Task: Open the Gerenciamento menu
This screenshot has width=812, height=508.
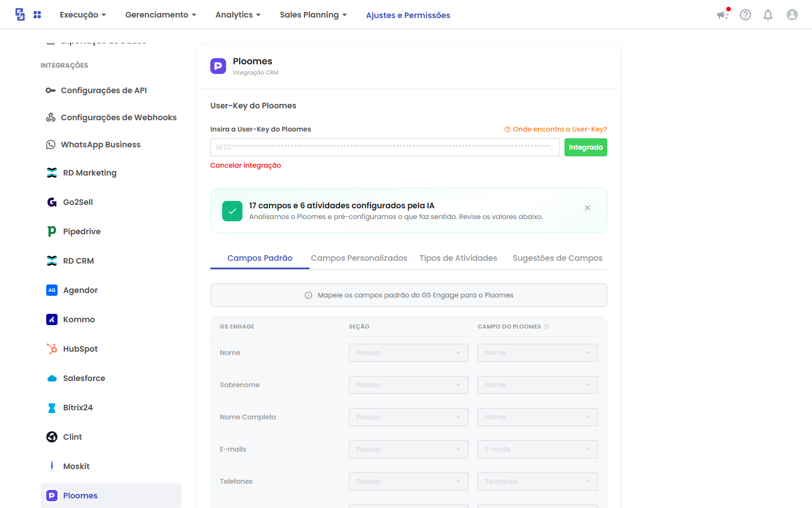Action: click(x=161, y=15)
